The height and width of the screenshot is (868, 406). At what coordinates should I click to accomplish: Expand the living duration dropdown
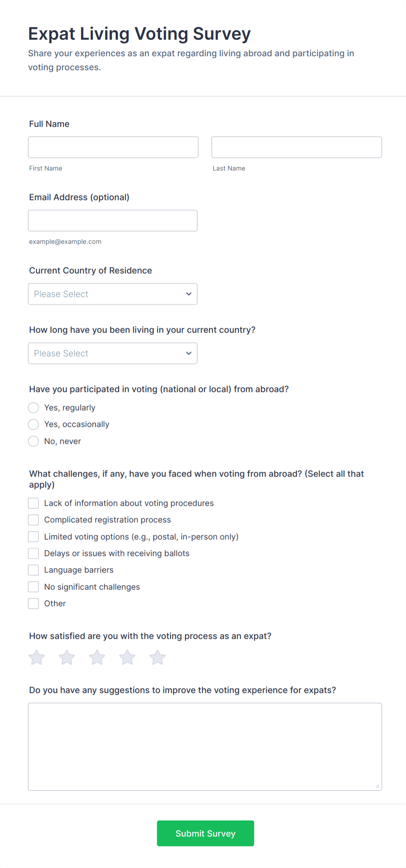(112, 353)
